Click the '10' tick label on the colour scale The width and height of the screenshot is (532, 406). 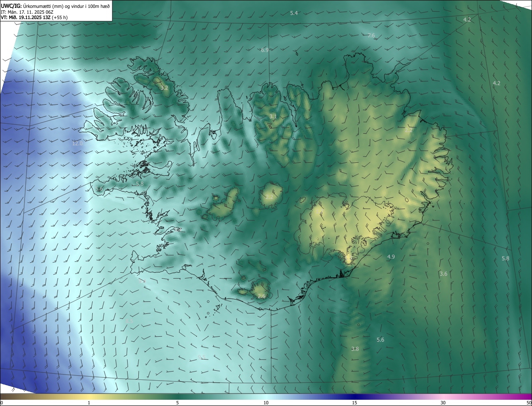click(x=266, y=403)
